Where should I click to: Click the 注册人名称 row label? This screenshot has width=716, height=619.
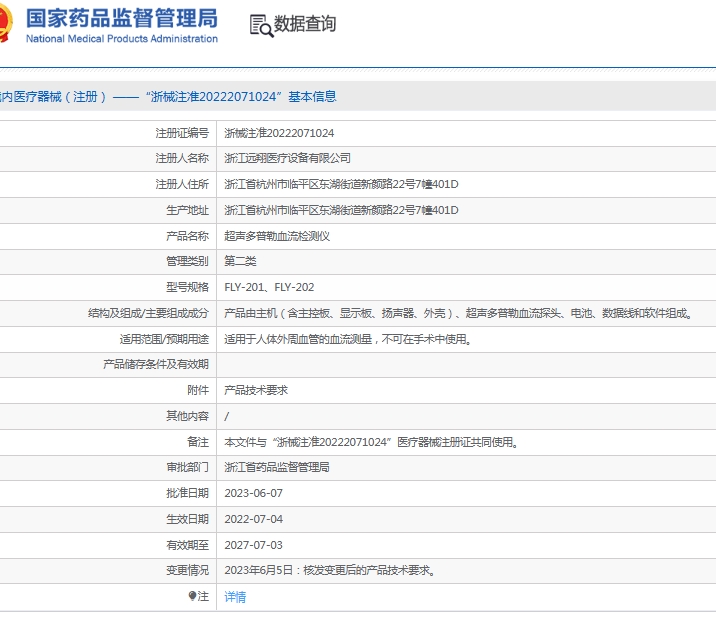click(x=182, y=158)
